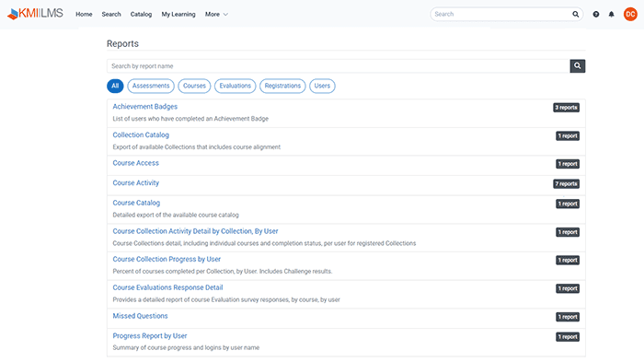Viewport: 644px width, 362px height.
Task: Click 1 report badge for Progress Report by User
Action: (568, 337)
